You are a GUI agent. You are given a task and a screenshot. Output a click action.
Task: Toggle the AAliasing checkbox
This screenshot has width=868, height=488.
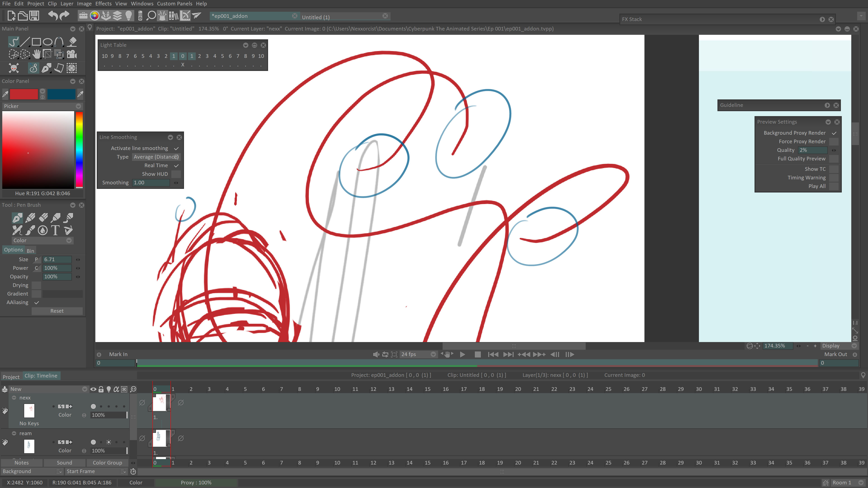[36, 303]
